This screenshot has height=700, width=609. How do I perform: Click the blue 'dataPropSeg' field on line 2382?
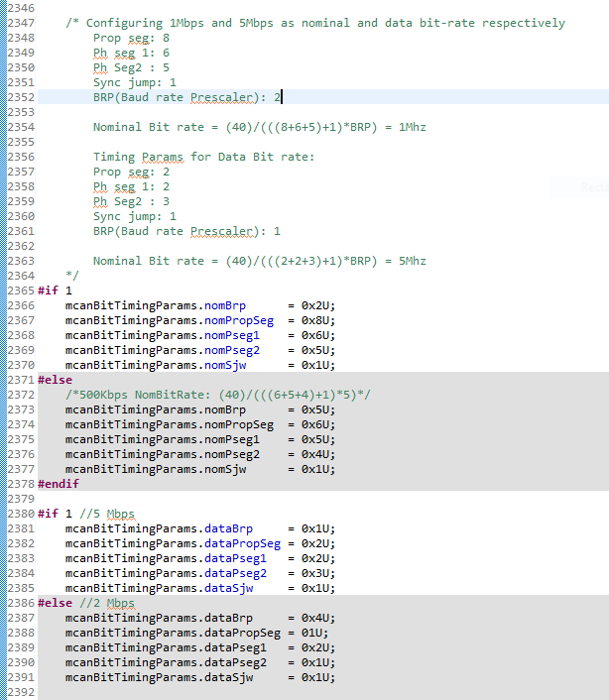click(242, 543)
